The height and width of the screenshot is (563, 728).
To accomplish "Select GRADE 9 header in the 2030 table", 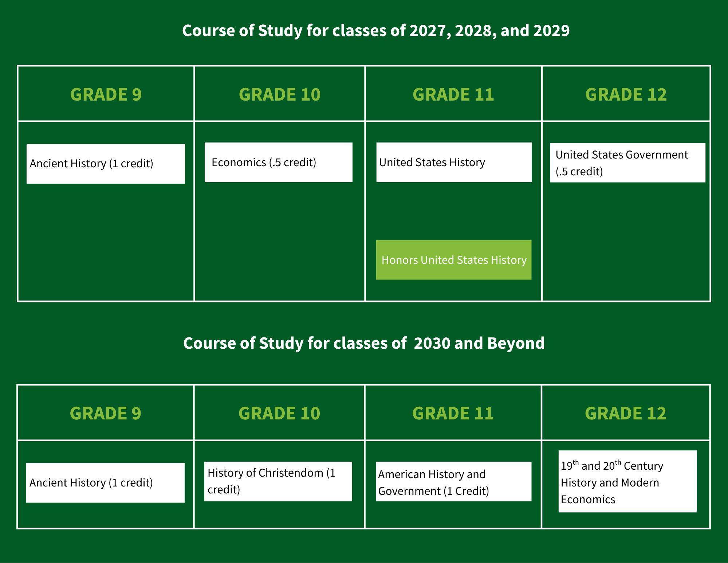I will [106, 413].
